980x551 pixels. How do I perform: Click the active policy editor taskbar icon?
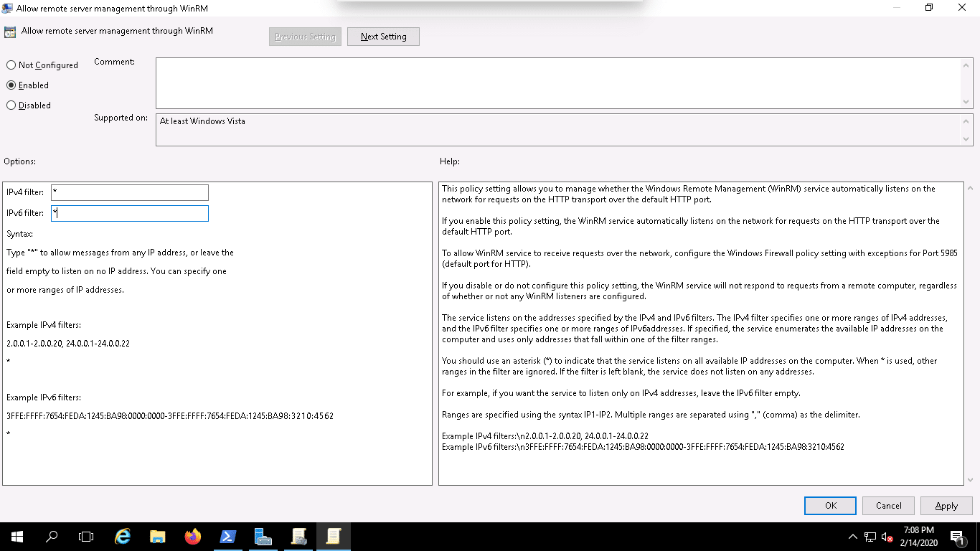coord(333,536)
